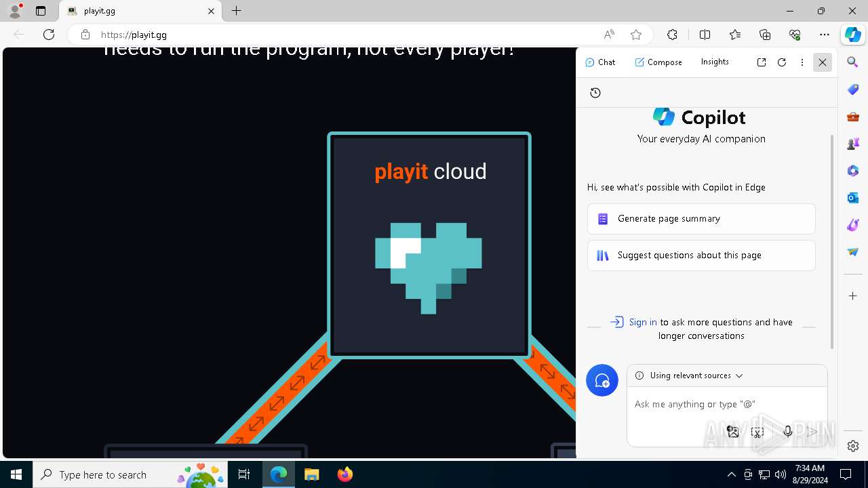868x488 pixels.
Task: Open sidebar Designer icon
Action: 853,225
